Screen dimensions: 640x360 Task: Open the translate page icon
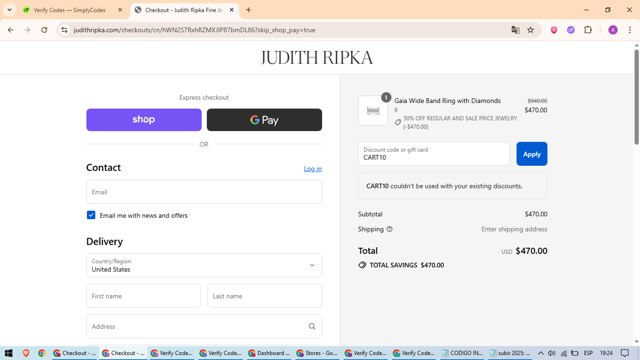point(515,30)
